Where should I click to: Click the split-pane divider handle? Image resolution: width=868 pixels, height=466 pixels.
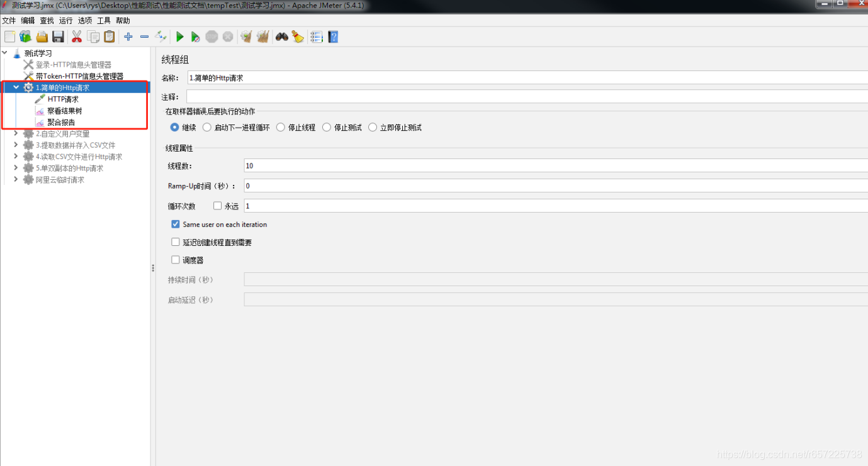(153, 268)
